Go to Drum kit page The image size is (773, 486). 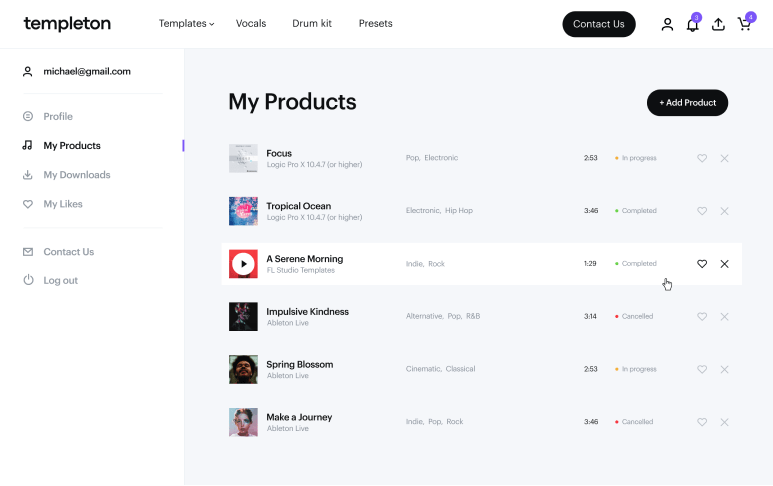pos(312,24)
